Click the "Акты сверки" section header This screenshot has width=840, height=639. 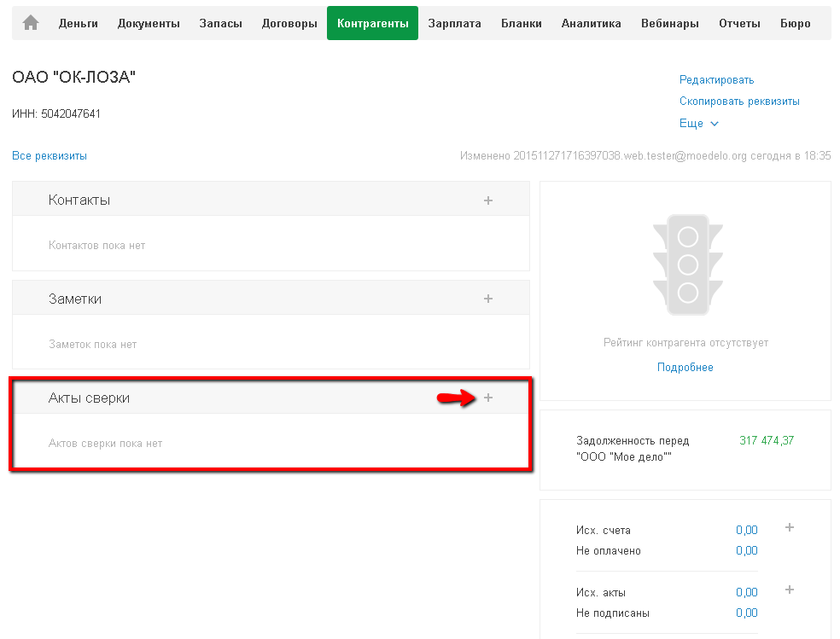90,398
